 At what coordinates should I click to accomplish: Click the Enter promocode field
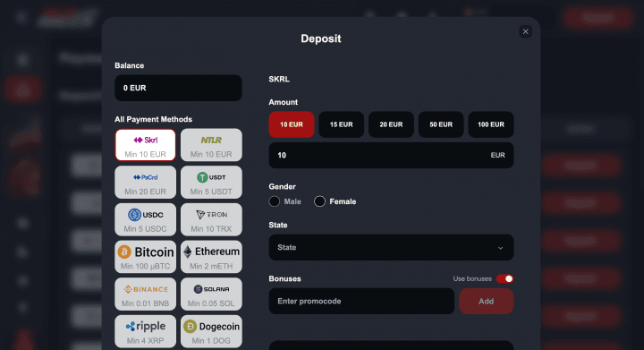(x=361, y=301)
